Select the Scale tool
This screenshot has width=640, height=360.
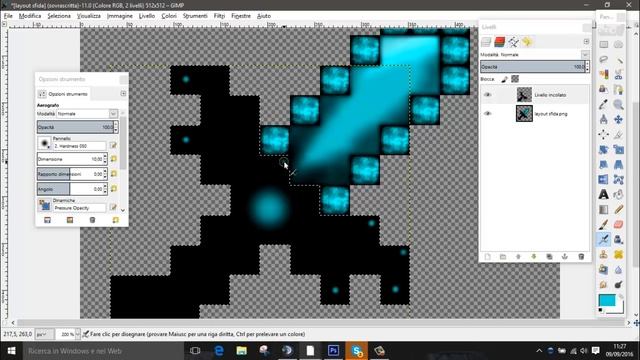coord(619,149)
